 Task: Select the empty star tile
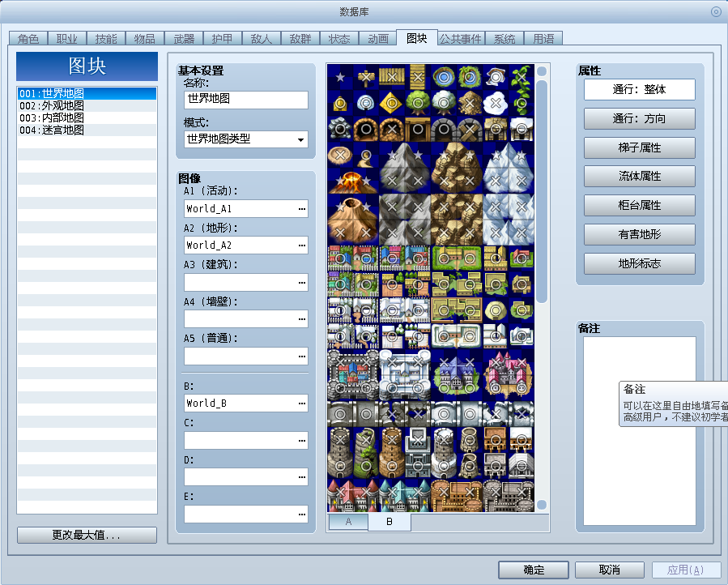pyautogui.click(x=340, y=77)
